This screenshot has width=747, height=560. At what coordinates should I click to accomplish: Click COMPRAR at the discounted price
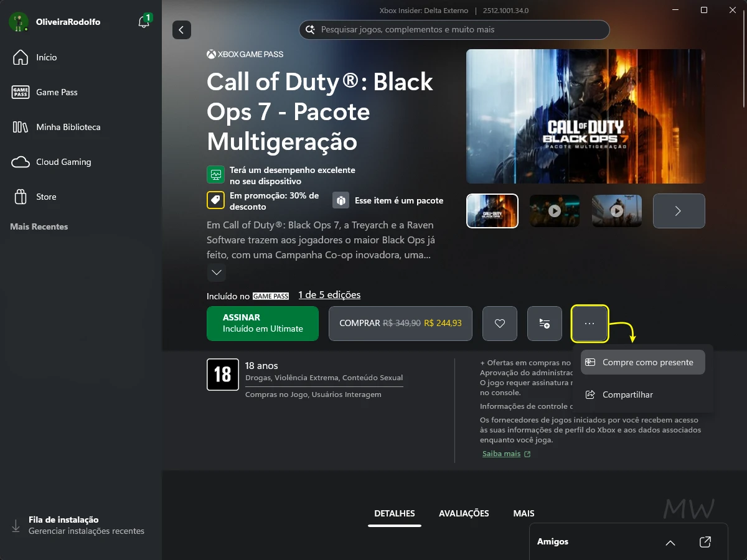pyautogui.click(x=400, y=324)
